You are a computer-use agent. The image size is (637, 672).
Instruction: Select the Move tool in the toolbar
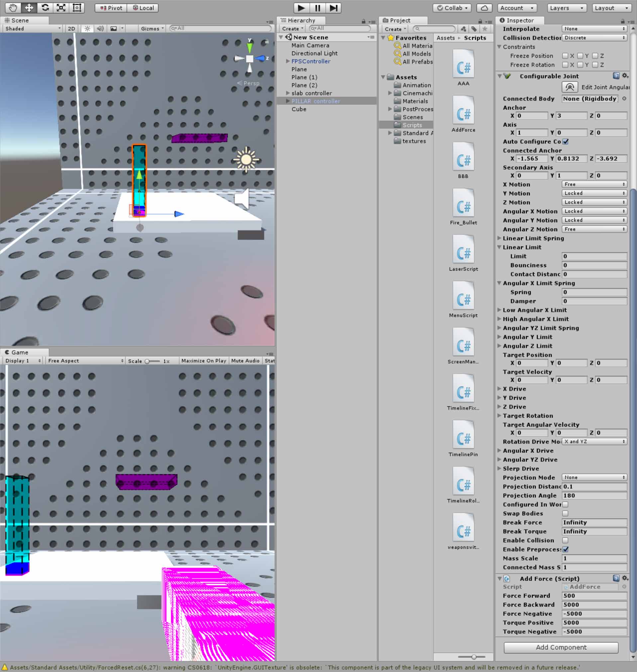click(29, 7)
